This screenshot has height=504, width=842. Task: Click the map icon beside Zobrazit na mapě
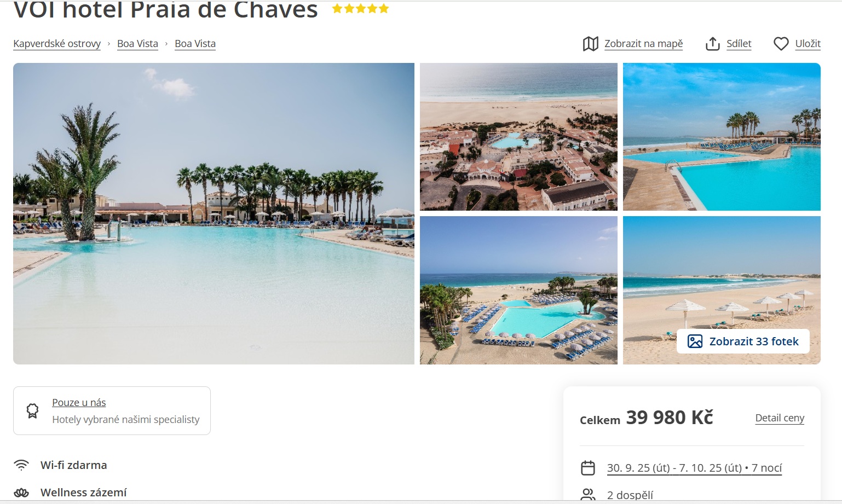point(590,44)
